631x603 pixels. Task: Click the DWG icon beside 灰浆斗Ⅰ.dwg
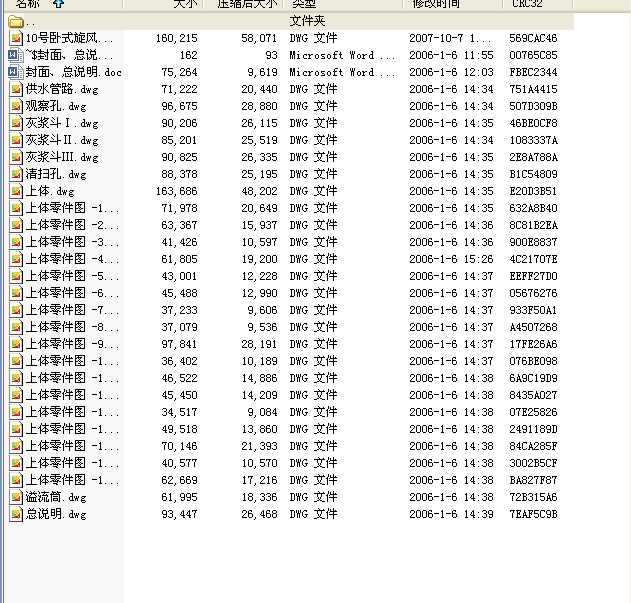coord(16,123)
